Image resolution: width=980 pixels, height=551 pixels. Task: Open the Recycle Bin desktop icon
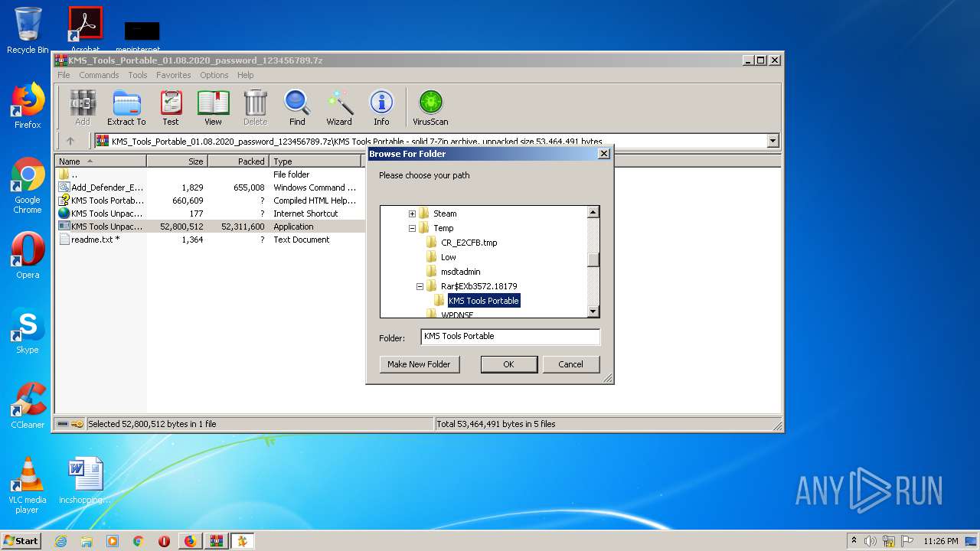tap(28, 31)
